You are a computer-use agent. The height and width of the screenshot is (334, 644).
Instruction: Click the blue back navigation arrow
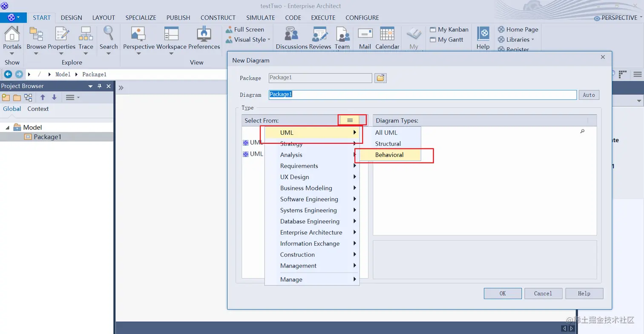pyautogui.click(x=8, y=74)
